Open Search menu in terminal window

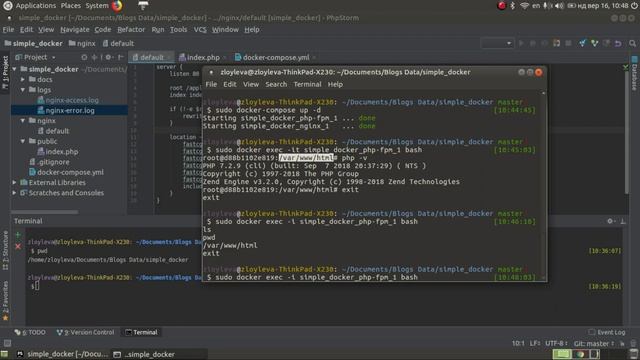(276, 84)
